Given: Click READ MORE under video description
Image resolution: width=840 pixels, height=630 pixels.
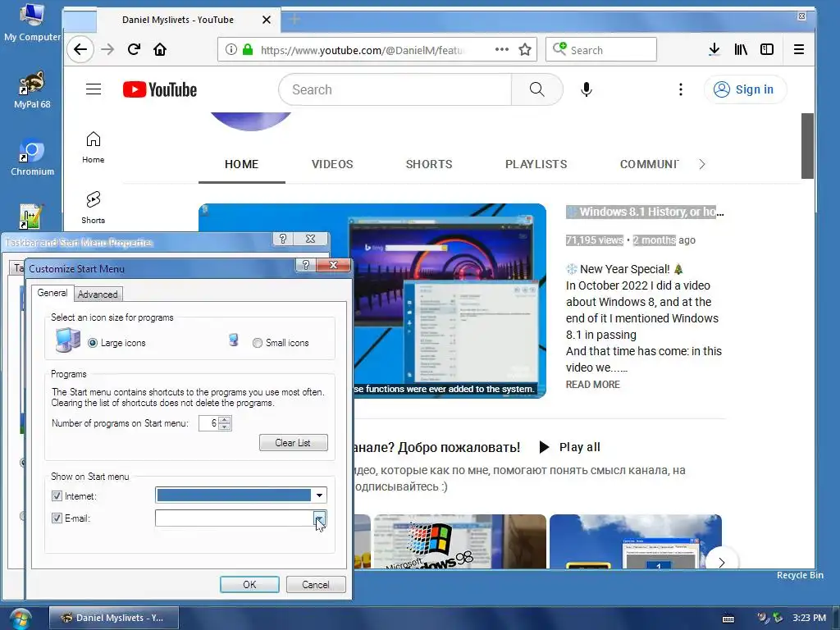Looking at the screenshot, I should click(593, 385).
